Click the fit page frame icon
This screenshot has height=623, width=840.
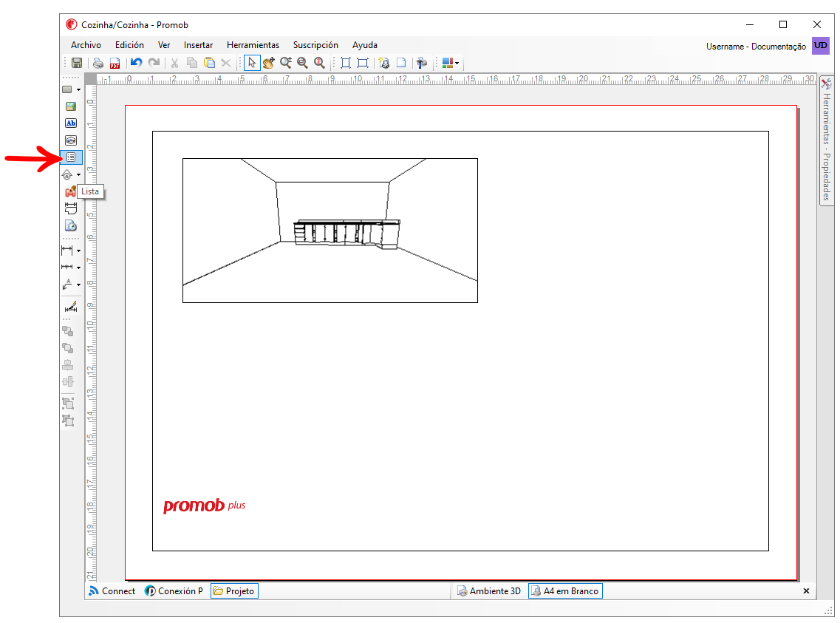click(x=346, y=63)
